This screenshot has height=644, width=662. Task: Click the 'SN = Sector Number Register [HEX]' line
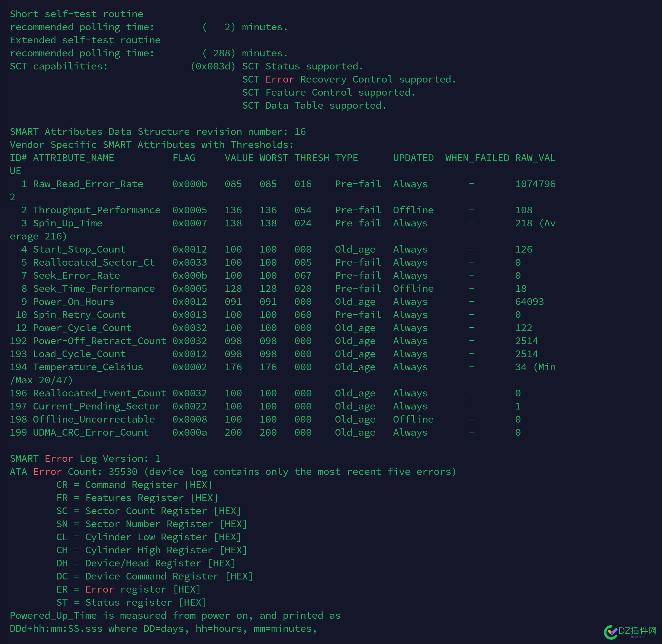(x=151, y=524)
